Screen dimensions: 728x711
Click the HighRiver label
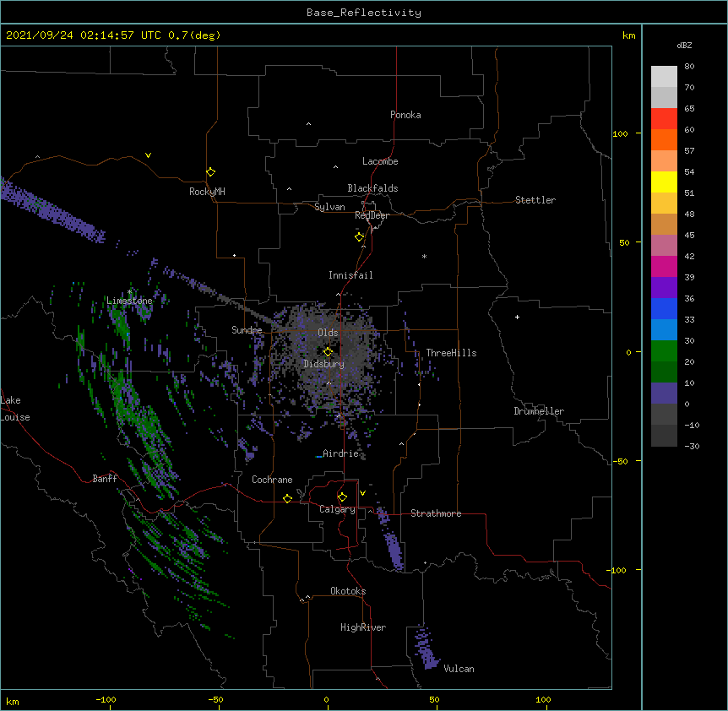coord(363,627)
